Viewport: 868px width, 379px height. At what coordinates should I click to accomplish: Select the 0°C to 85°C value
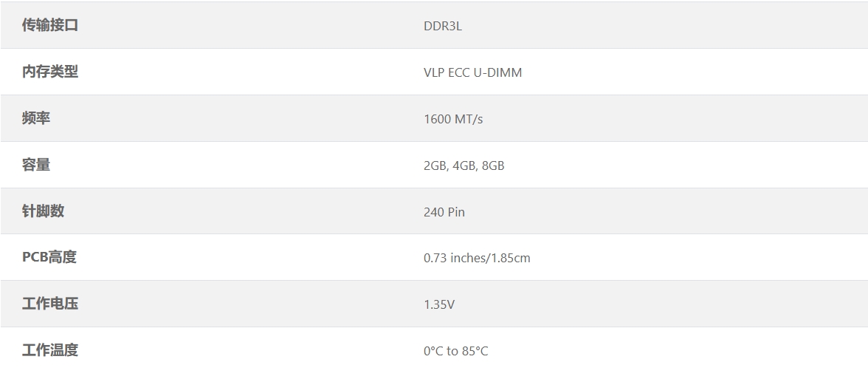[455, 352]
